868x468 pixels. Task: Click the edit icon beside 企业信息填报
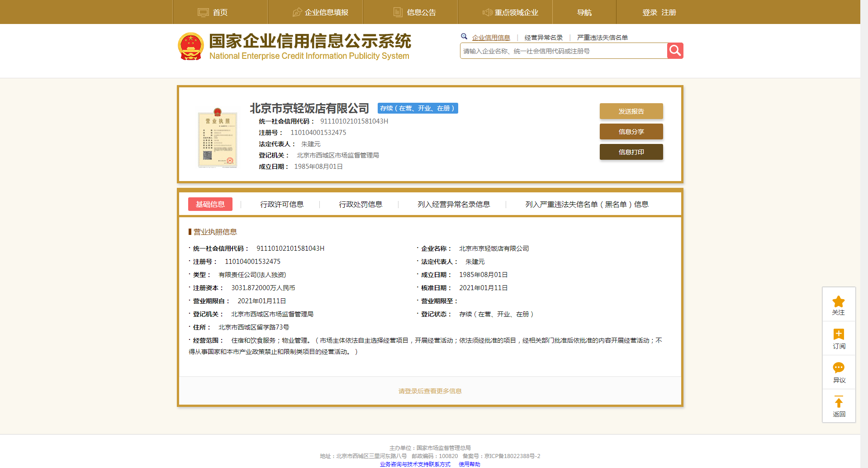[x=297, y=12]
